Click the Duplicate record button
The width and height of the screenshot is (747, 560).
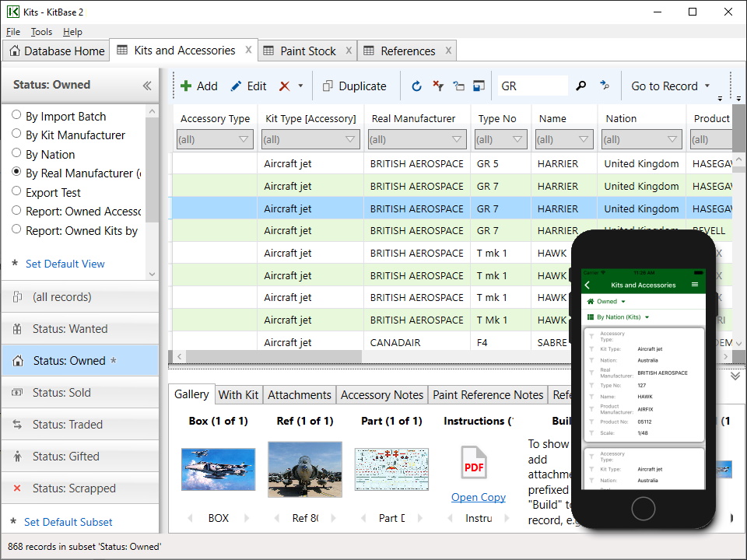(355, 86)
